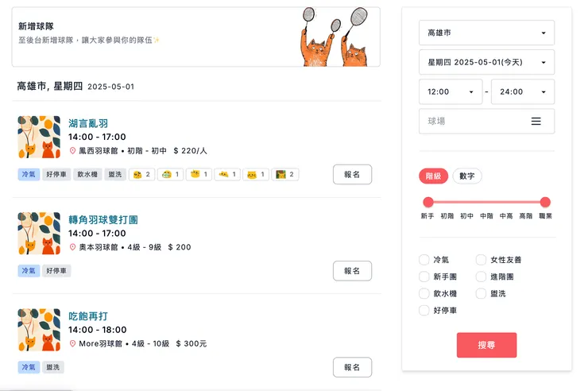The width and height of the screenshot is (588, 391).
Task: Click the location pin icon beside 奧本羽球館
Action: (72, 247)
